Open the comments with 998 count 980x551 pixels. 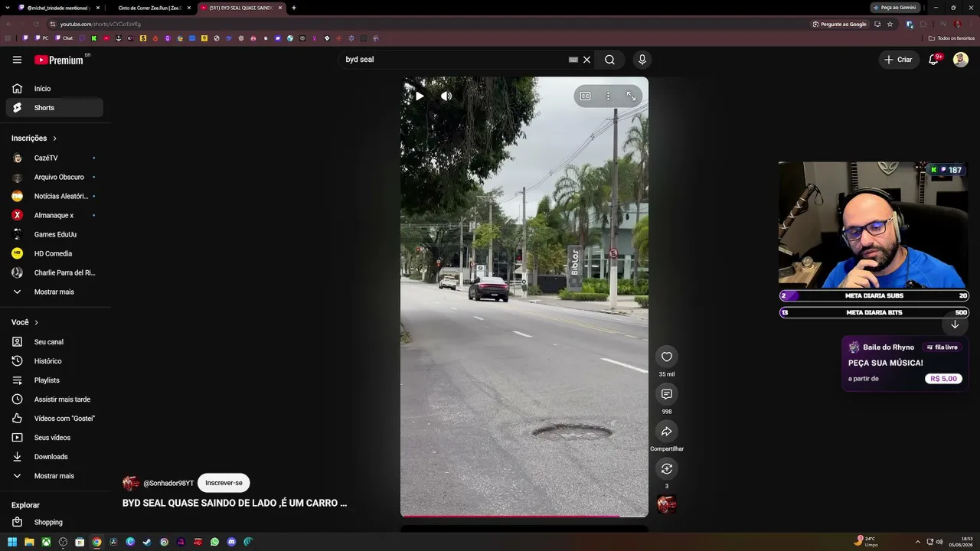click(667, 394)
